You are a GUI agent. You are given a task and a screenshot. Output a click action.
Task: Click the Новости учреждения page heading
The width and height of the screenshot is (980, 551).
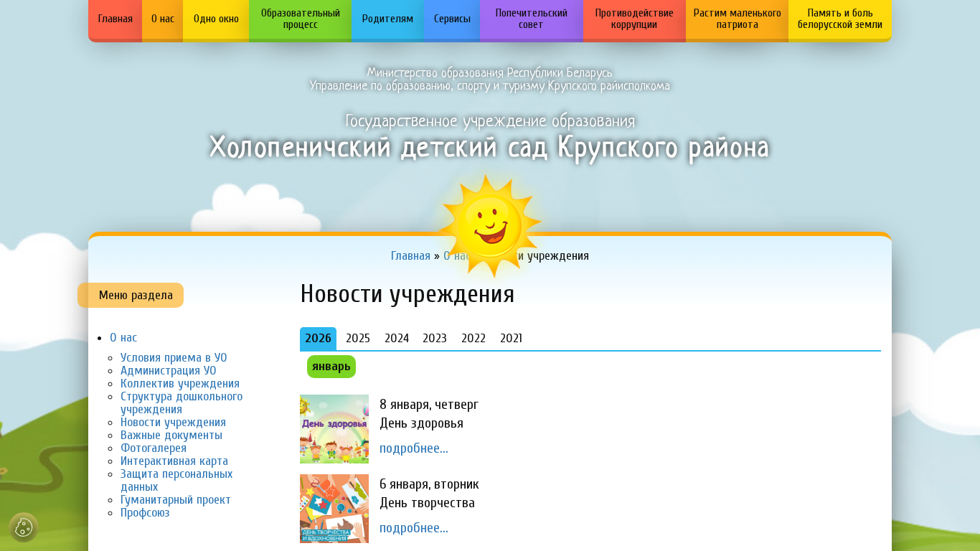[407, 294]
